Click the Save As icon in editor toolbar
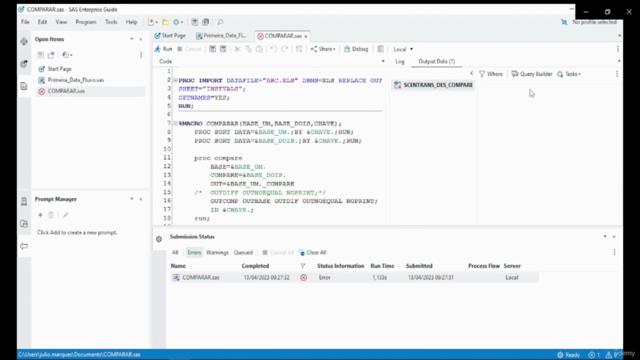Viewport: 640px width, 360px height. pos(223,49)
